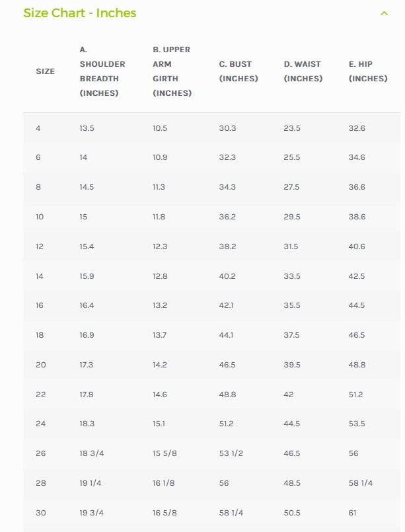Select the 16 5/8 upper arm value
Viewport: 405px width, 532px height.
pyautogui.click(x=165, y=513)
